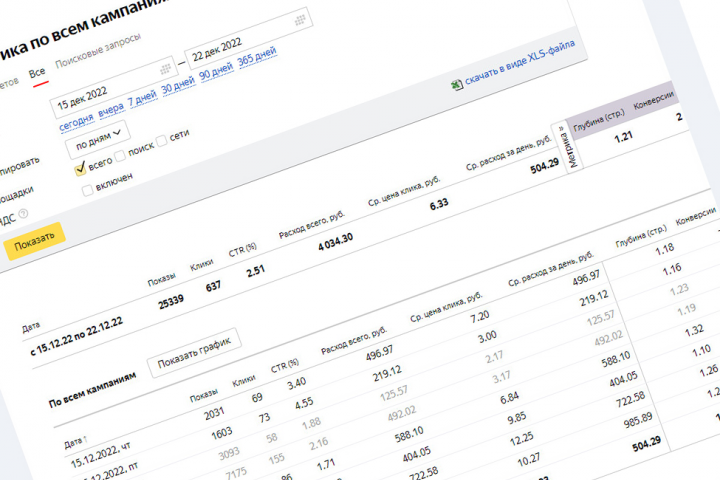Click the impressions cell '1603'

pos(222,434)
